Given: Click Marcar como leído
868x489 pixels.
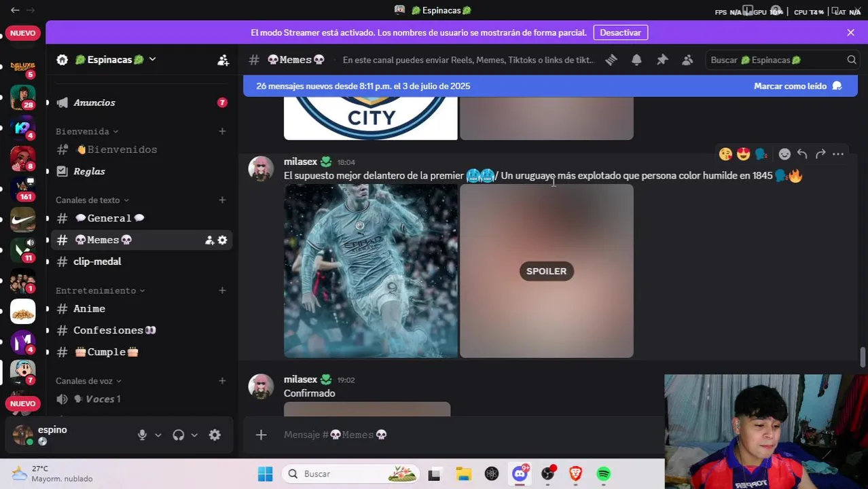Looking at the screenshot, I should [797, 86].
